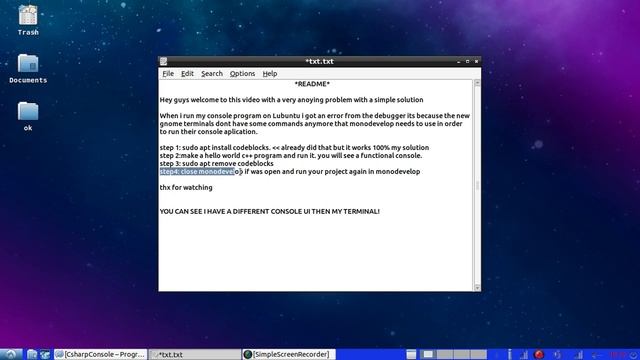Click the scrollbar down arrow in editor

tap(477, 288)
